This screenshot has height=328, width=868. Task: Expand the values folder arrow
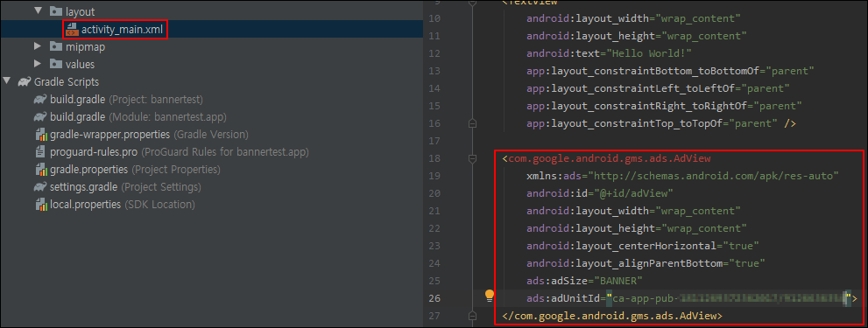(38, 64)
